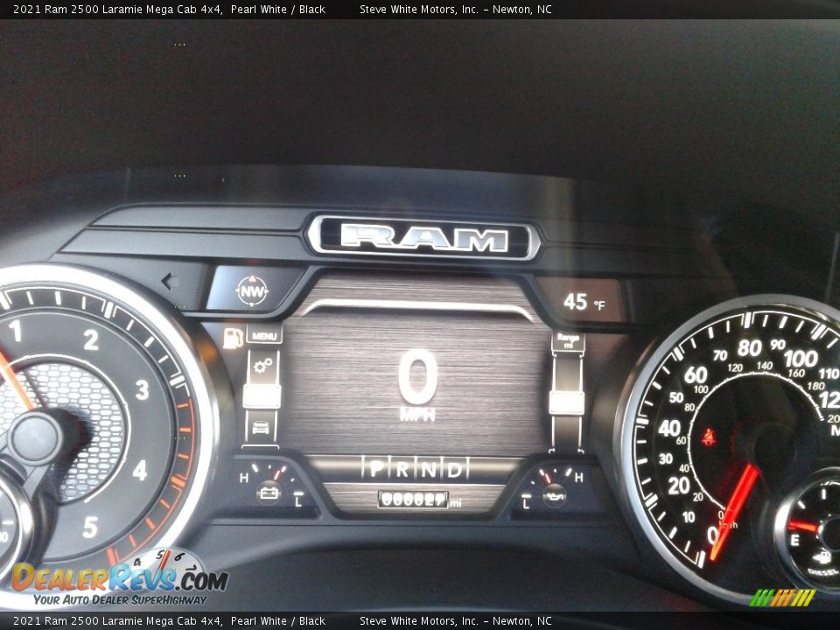Tap the 40 mark on speedometer
This screenshot has width=840, height=630.
pyautogui.click(x=669, y=429)
